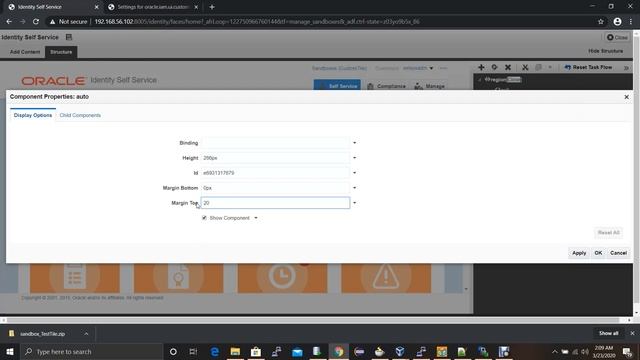
Task: Open the Compliance menu tab
Action: click(386, 86)
